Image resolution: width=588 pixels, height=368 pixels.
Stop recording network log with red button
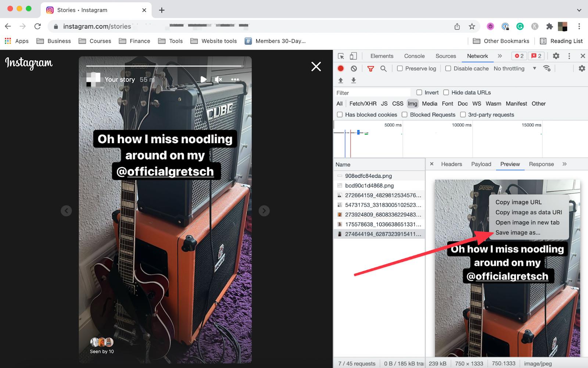tap(341, 68)
